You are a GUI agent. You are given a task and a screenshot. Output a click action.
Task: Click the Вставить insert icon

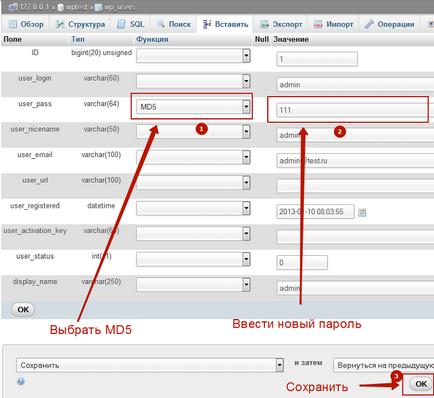coord(207,24)
